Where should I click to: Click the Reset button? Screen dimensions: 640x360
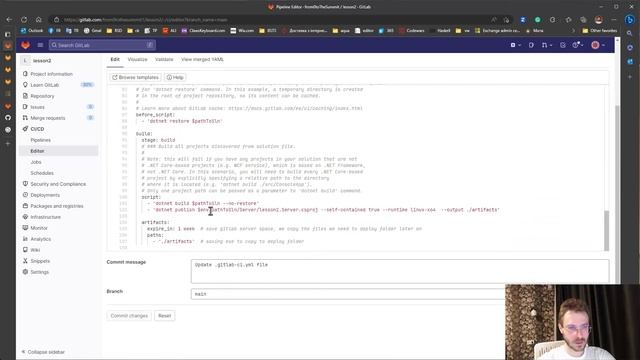[x=164, y=316]
